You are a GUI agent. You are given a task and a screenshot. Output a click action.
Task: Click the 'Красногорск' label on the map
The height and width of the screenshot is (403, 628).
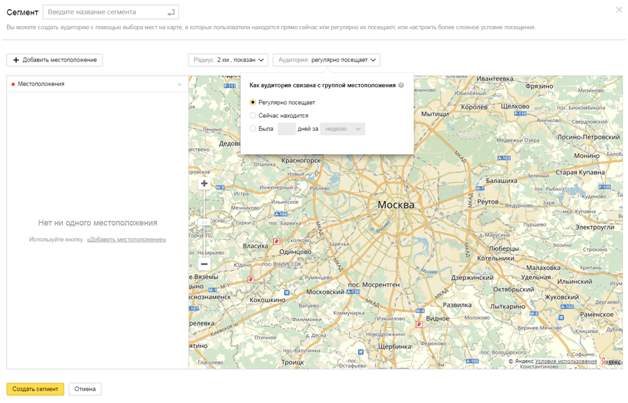(301, 160)
